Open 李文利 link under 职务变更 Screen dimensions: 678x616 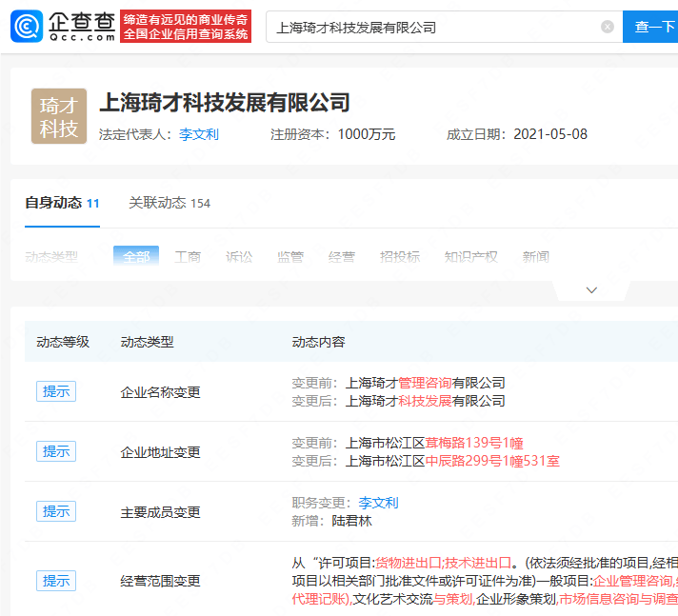(378, 503)
